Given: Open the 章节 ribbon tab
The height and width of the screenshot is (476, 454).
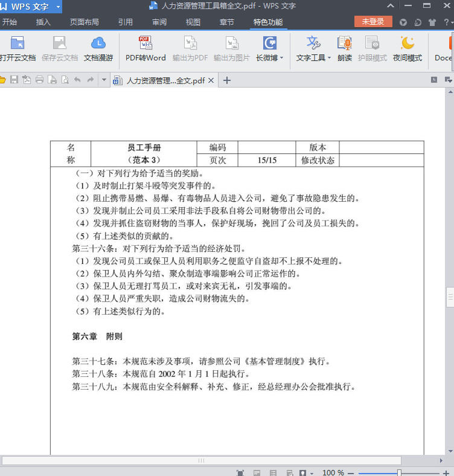Looking at the screenshot, I should coord(226,22).
